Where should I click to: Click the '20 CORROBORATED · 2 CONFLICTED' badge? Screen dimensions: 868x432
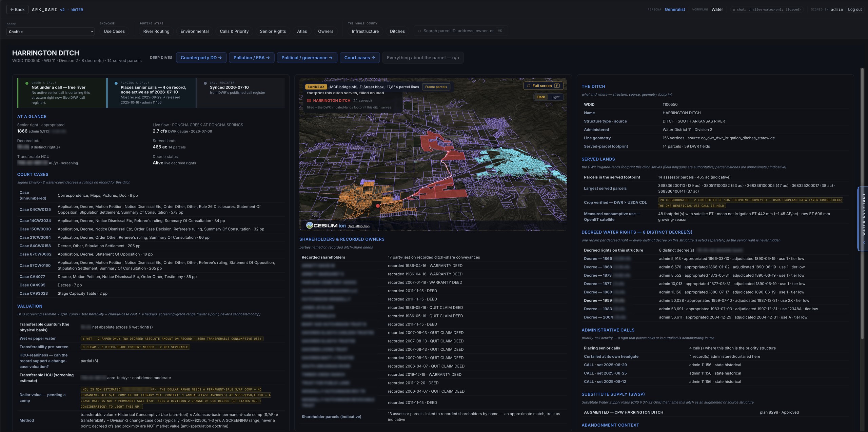(x=750, y=203)
